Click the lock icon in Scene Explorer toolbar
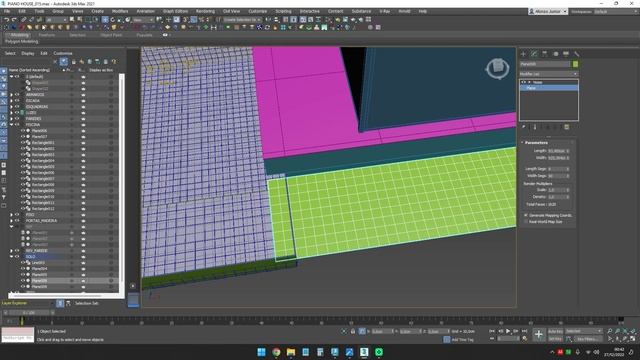The height and width of the screenshot is (360, 640). click(73, 62)
